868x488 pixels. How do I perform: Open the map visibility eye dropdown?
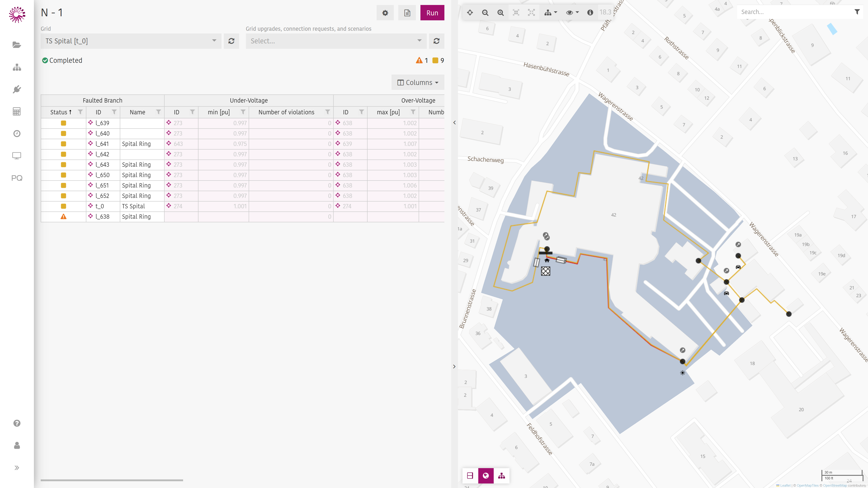pos(572,12)
